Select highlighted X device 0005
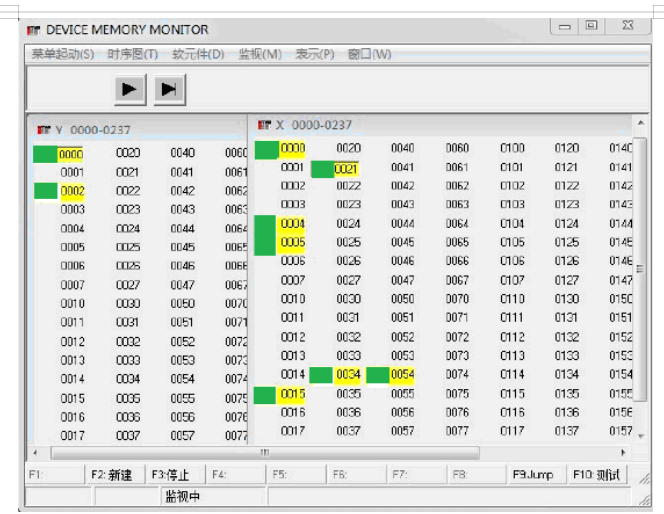The image size is (664, 514). (292, 243)
